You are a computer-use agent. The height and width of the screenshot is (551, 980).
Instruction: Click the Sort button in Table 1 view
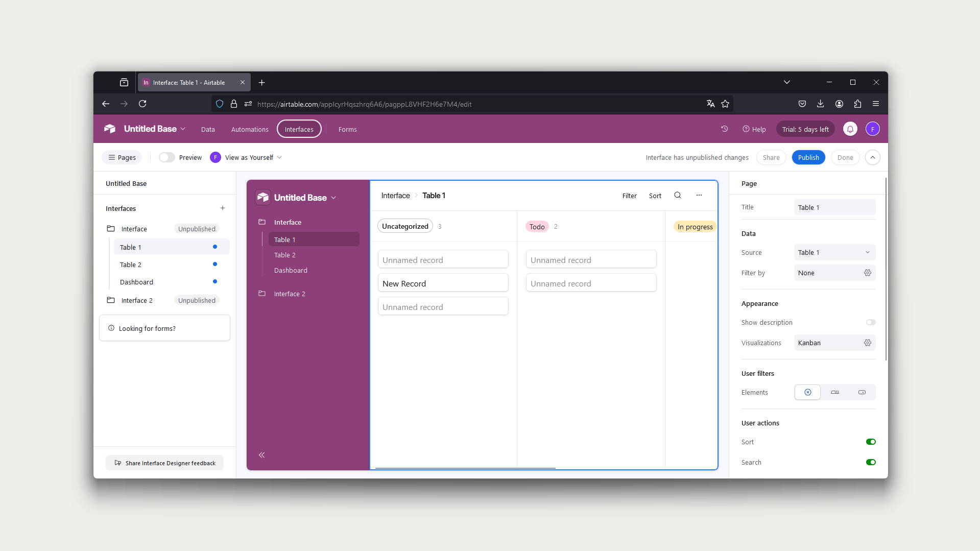(x=655, y=196)
